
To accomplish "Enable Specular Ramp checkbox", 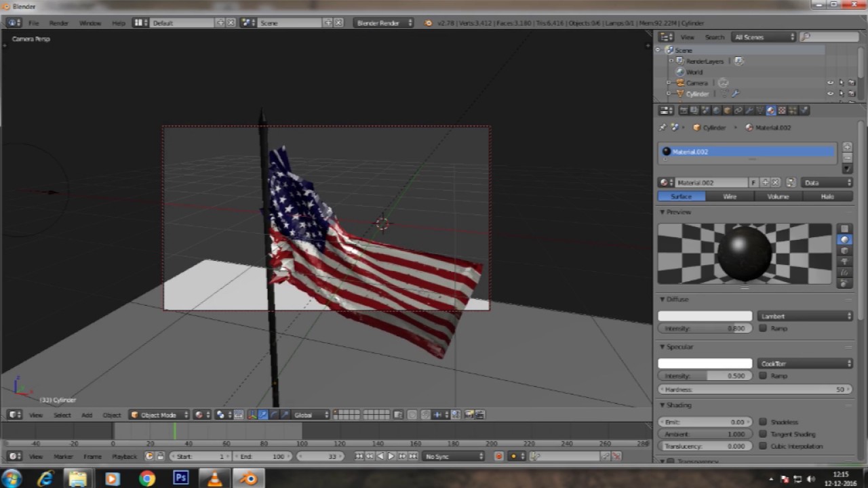I will coord(763,375).
